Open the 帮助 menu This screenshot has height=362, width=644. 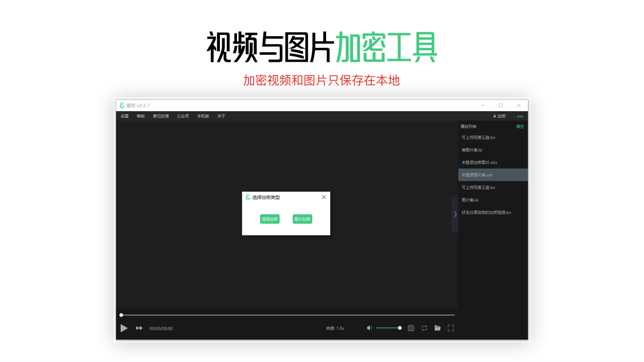pyautogui.click(x=141, y=116)
